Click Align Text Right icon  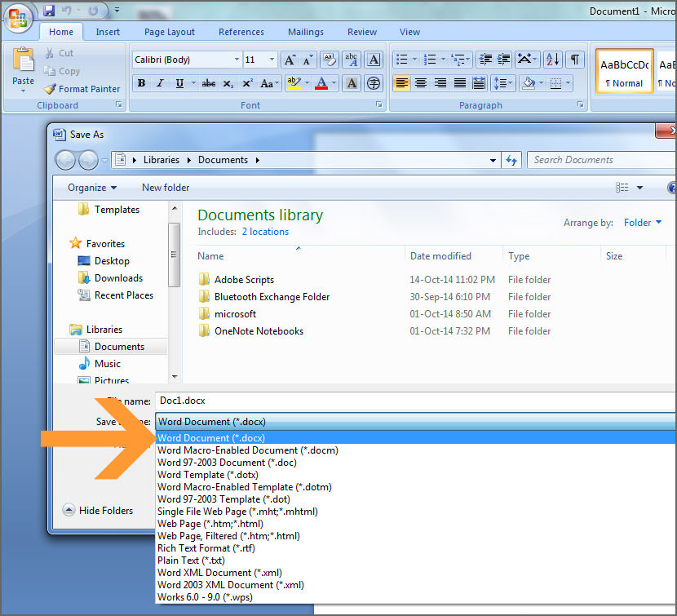tap(440, 83)
